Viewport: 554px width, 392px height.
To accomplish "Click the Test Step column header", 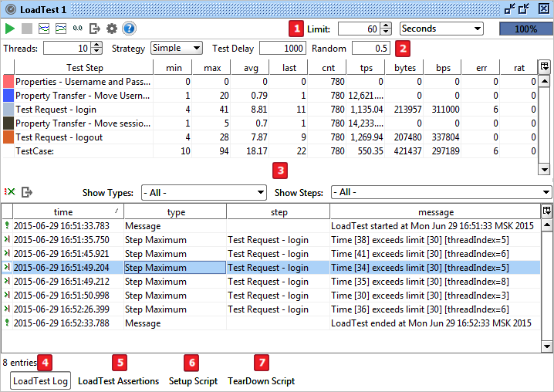I will click(x=84, y=67).
